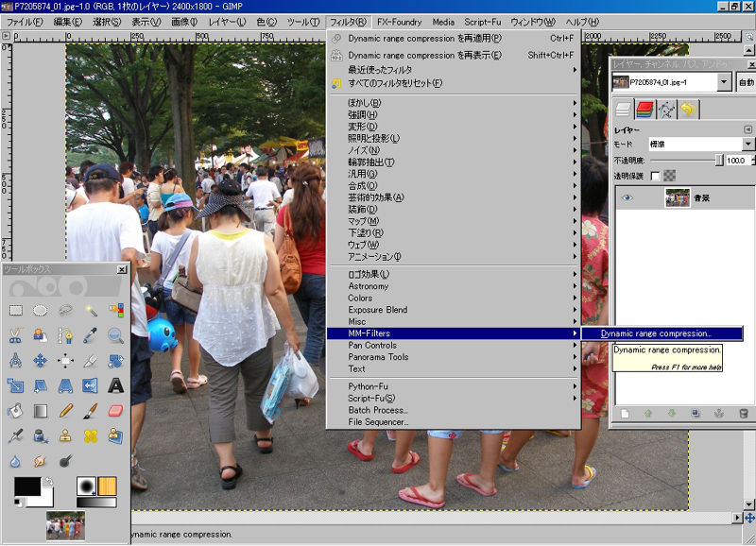Select the Shear tool

[41, 385]
